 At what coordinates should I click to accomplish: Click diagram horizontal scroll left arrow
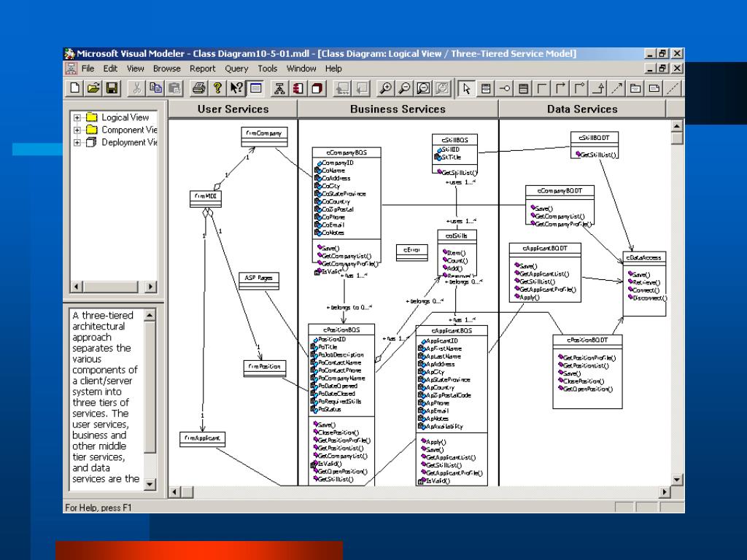point(175,491)
